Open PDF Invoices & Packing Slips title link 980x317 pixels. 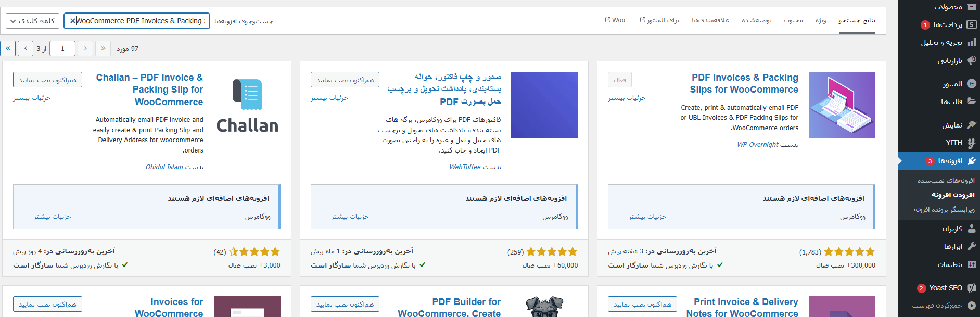pyautogui.click(x=744, y=83)
